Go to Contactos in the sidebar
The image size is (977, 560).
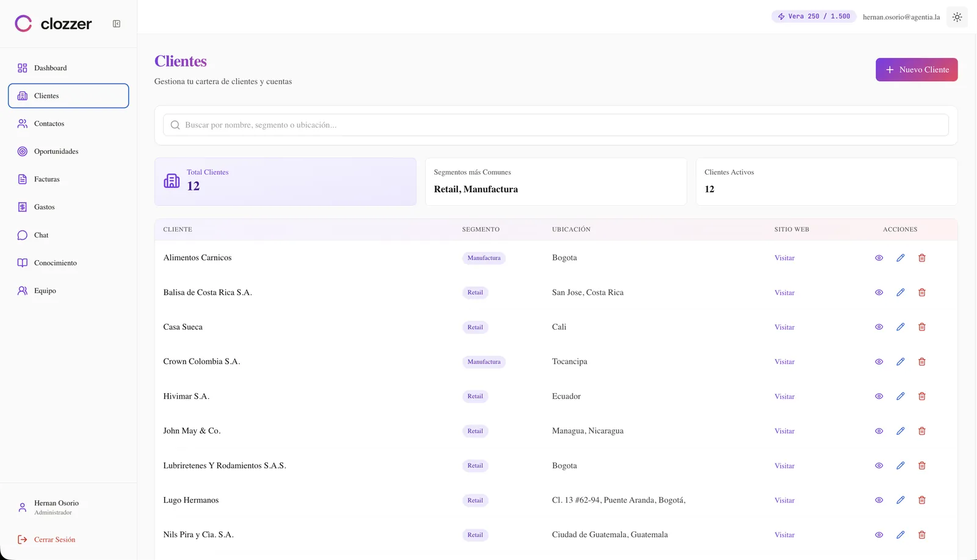[68, 123]
